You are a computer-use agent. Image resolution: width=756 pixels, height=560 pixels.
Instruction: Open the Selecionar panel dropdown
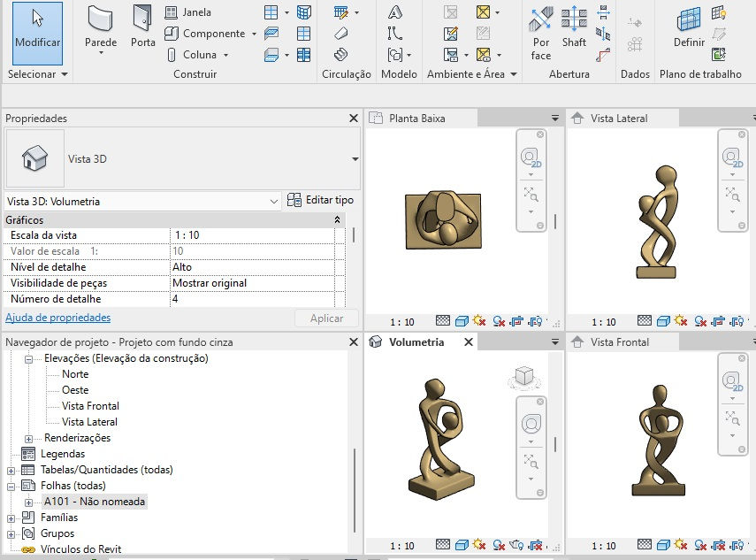[x=65, y=74]
